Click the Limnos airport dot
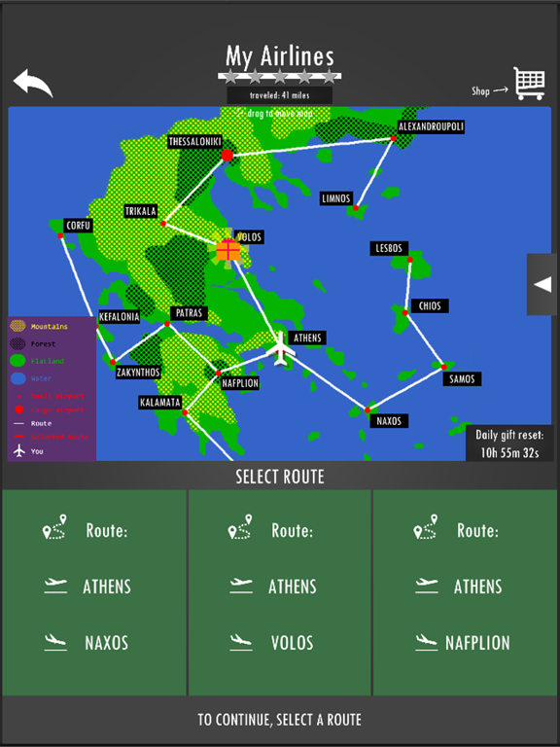560x747 pixels. tap(355, 208)
